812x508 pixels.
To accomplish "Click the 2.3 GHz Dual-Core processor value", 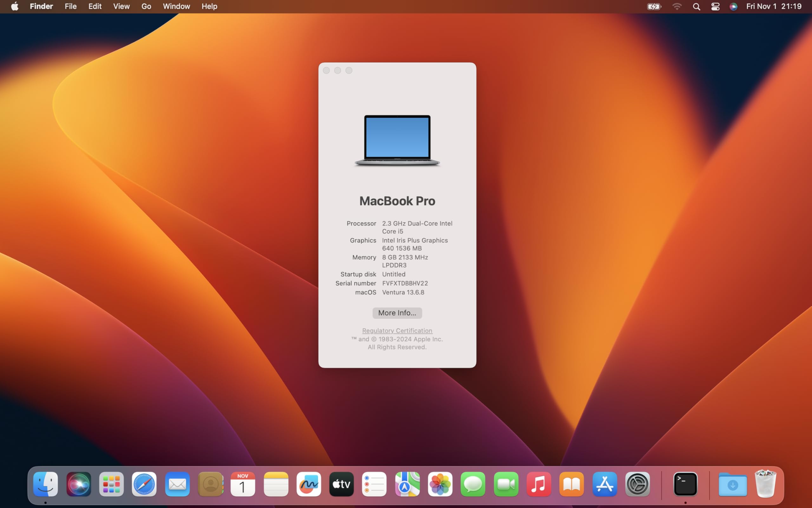I will point(417,227).
